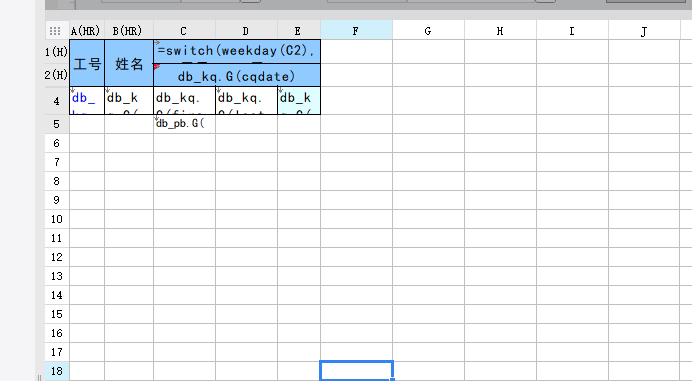The height and width of the screenshot is (381, 692).
Task: Click the 工号 header cell
Action: coord(87,63)
